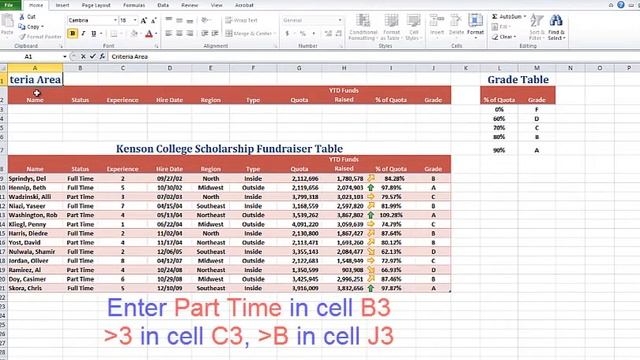Toggle Italic formatting
This screenshot has width=640, height=360.
83,33
